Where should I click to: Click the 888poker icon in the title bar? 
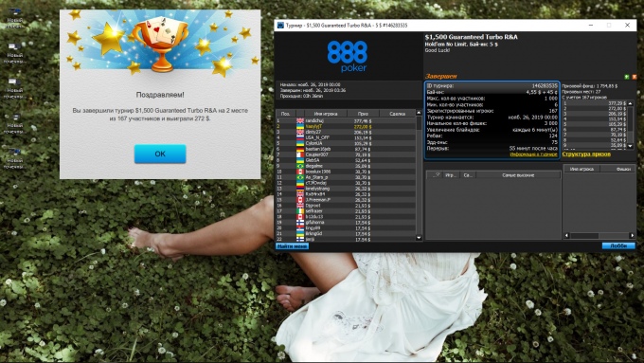tap(280, 26)
